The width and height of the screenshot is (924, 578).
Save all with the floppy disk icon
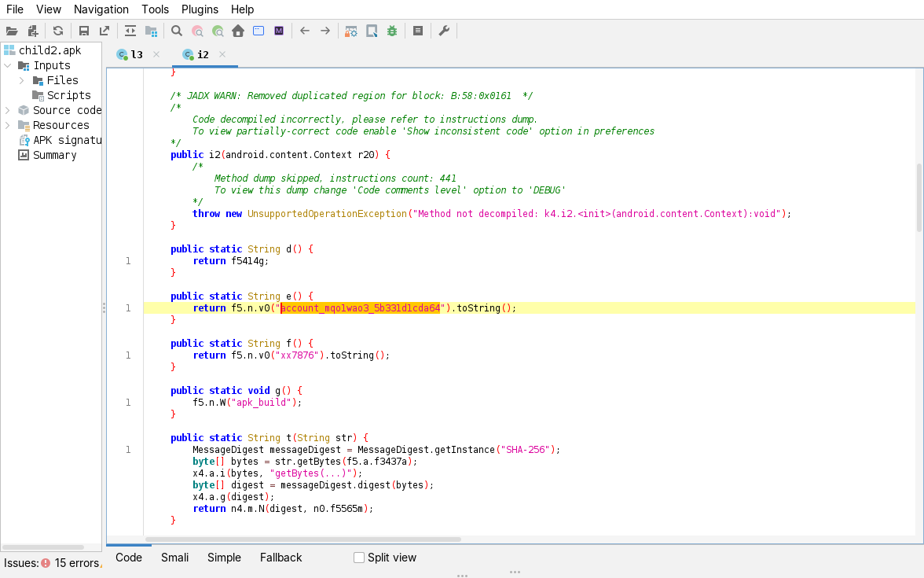tap(84, 31)
